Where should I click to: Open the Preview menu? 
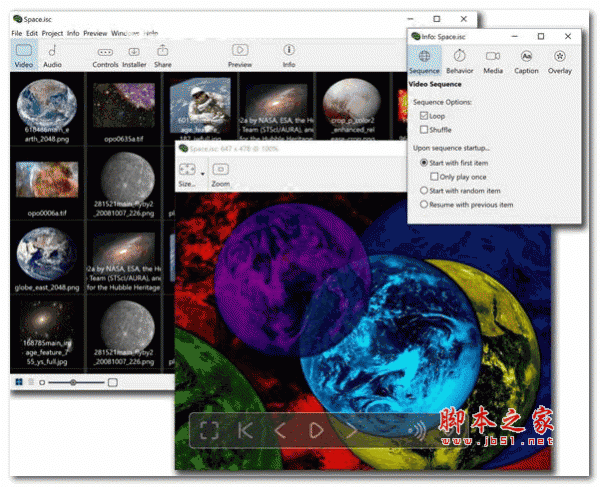click(x=95, y=33)
